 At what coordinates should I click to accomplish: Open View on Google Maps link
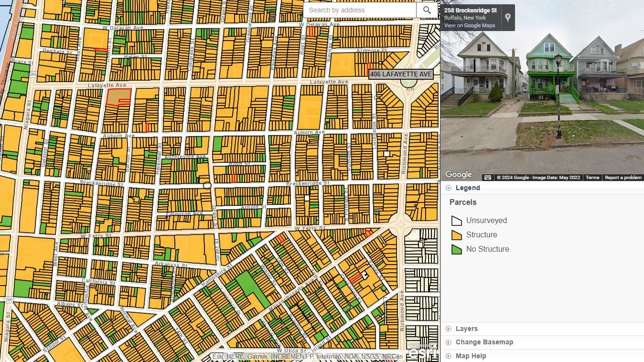coord(469,25)
